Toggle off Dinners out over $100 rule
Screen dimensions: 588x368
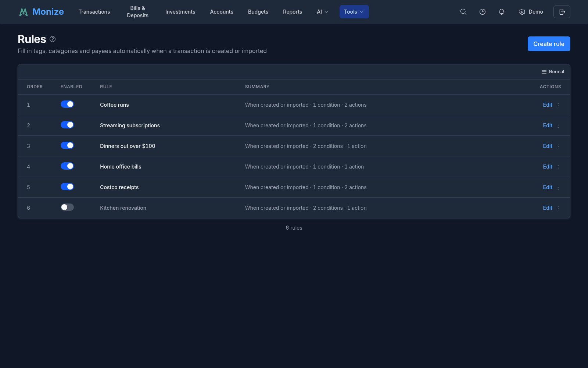pyautogui.click(x=67, y=145)
